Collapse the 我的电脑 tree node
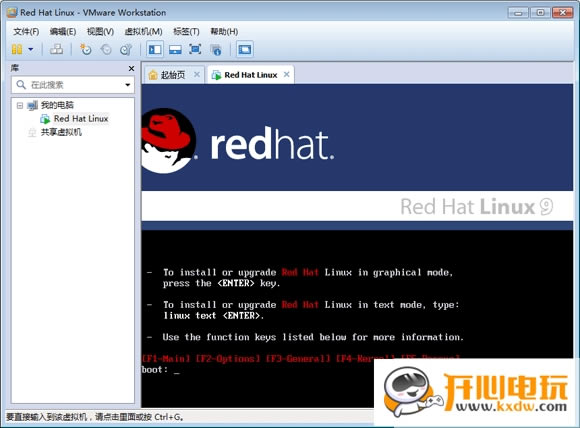Screen dimensions: 580x428 [x=20, y=105]
